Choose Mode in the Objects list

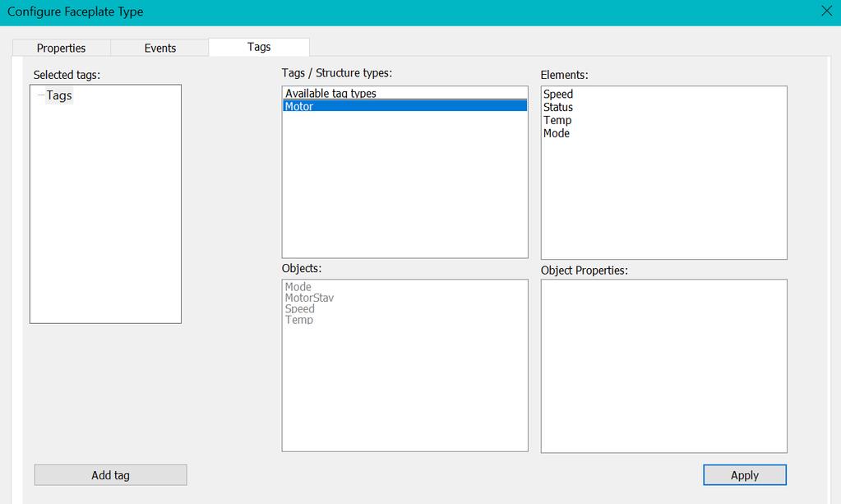298,287
